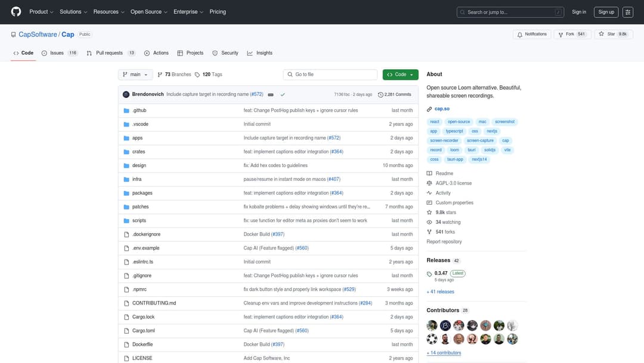This screenshot has height=363, width=644.
Task: Click the watching eye icon
Action: tap(429, 222)
